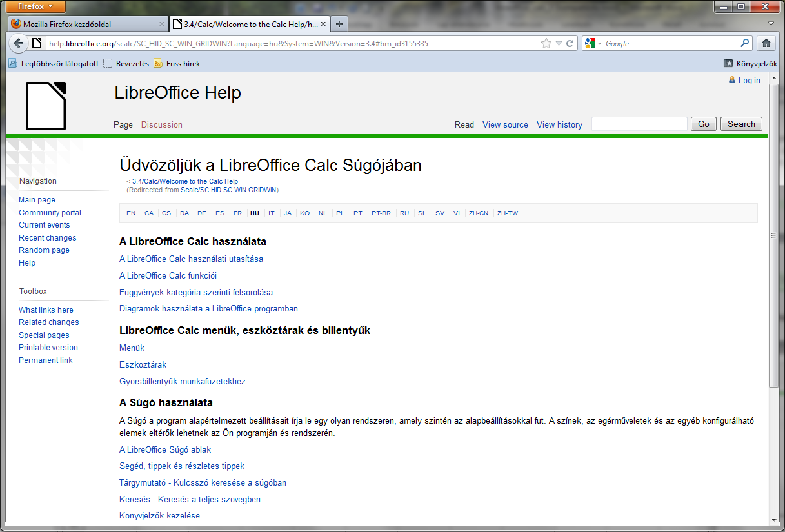
Task: Click the Google search engine icon
Action: tap(590, 43)
